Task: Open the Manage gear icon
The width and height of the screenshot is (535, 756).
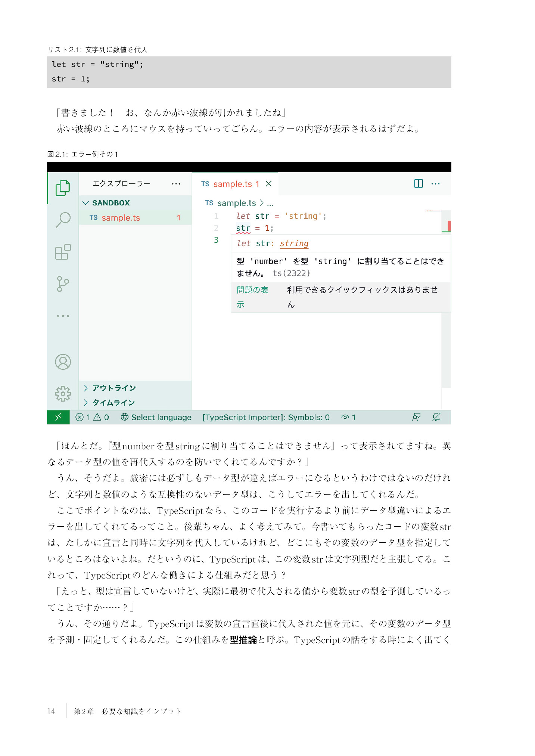Action: click(63, 394)
